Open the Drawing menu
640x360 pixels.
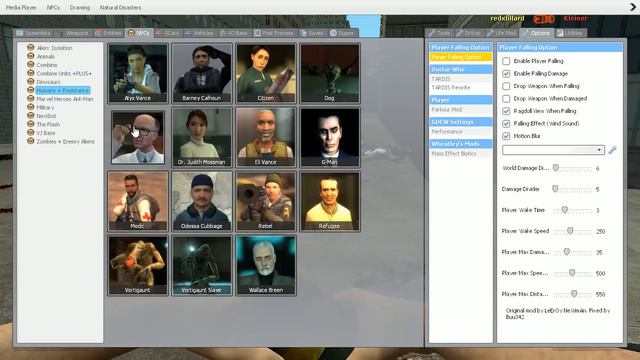point(80,7)
